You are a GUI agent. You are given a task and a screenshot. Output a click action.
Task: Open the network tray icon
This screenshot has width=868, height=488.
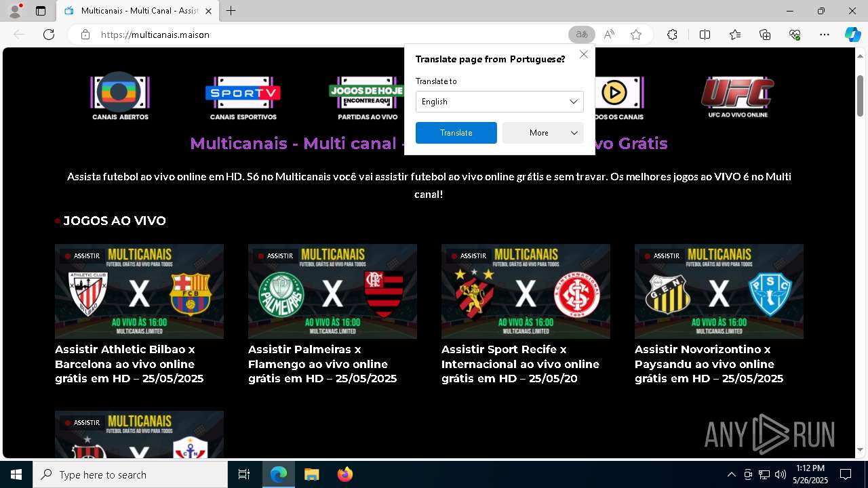pyautogui.click(x=764, y=474)
